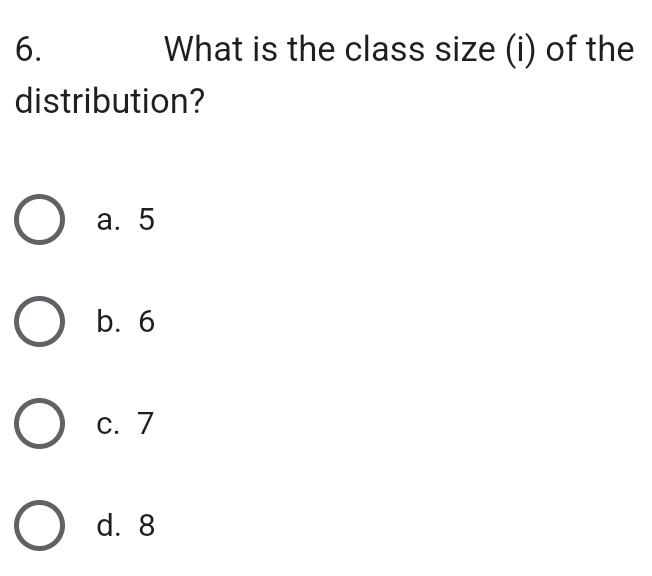
Task: Click the word 'class' in the question
Action: (385, 49)
